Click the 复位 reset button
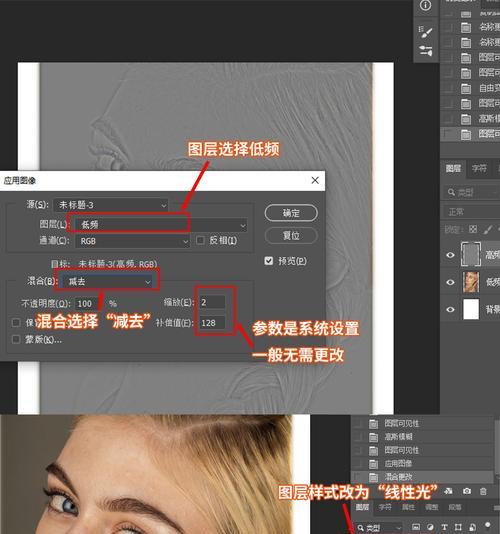This screenshot has height=534, width=500. point(291,235)
